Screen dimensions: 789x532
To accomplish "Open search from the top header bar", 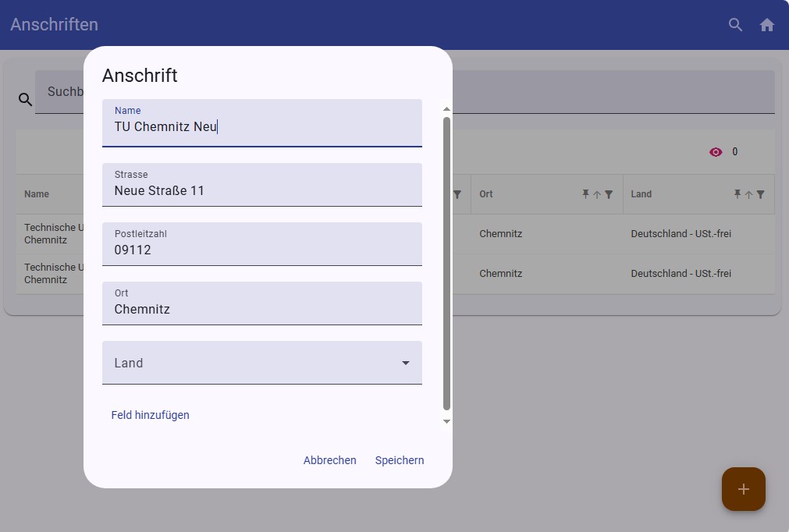I will pyautogui.click(x=735, y=25).
